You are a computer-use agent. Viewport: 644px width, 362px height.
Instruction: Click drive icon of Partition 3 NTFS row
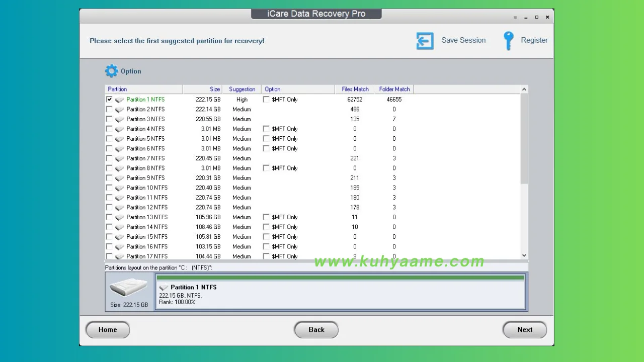(x=119, y=119)
